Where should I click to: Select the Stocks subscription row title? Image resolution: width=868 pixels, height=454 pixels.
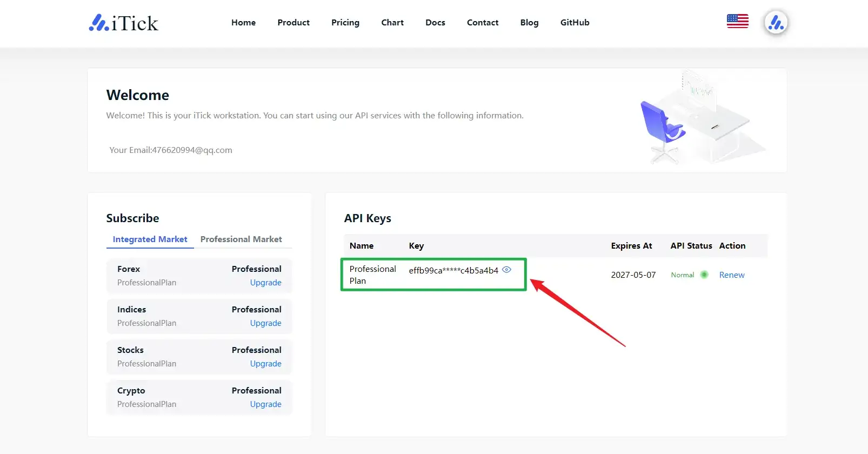130,350
